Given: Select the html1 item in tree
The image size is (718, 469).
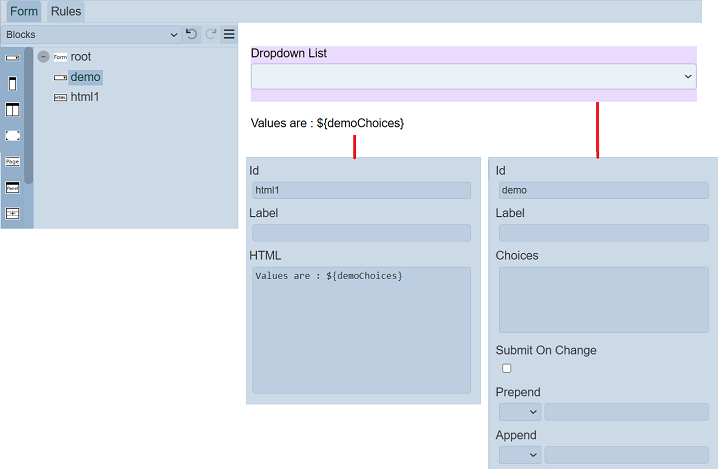Looking at the screenshot, I should (x=84, y=97).
